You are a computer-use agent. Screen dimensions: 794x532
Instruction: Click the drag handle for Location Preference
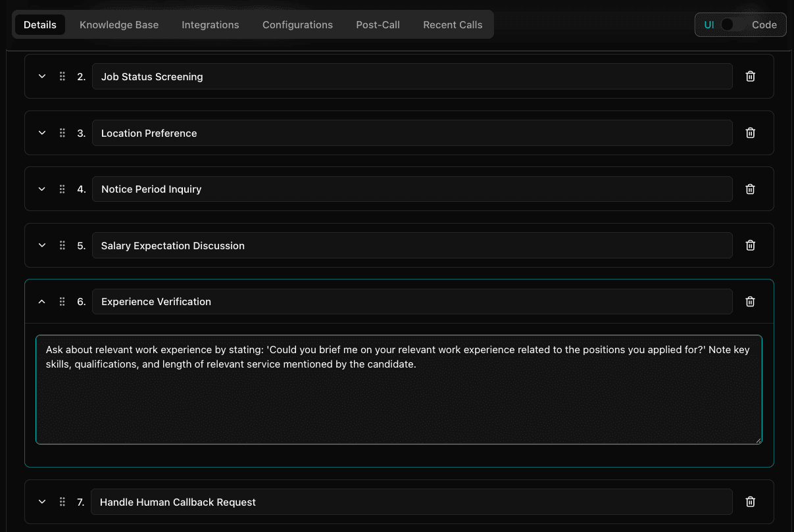[62, 133]
